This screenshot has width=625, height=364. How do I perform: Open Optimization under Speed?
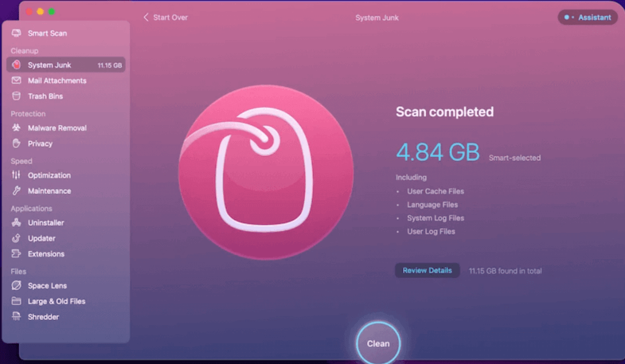point(66,175)
